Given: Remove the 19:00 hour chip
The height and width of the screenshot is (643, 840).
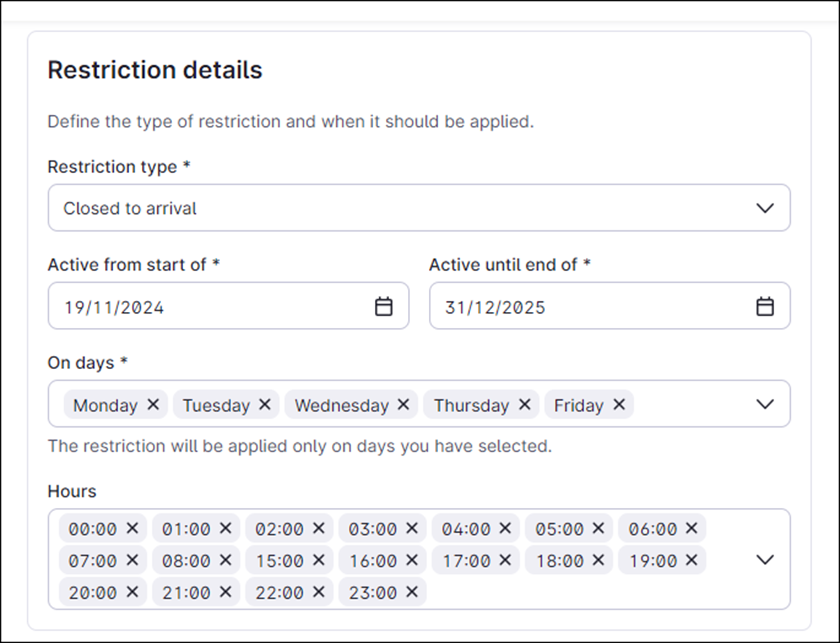Looking at the screenshot, I should tap(691, 560).
